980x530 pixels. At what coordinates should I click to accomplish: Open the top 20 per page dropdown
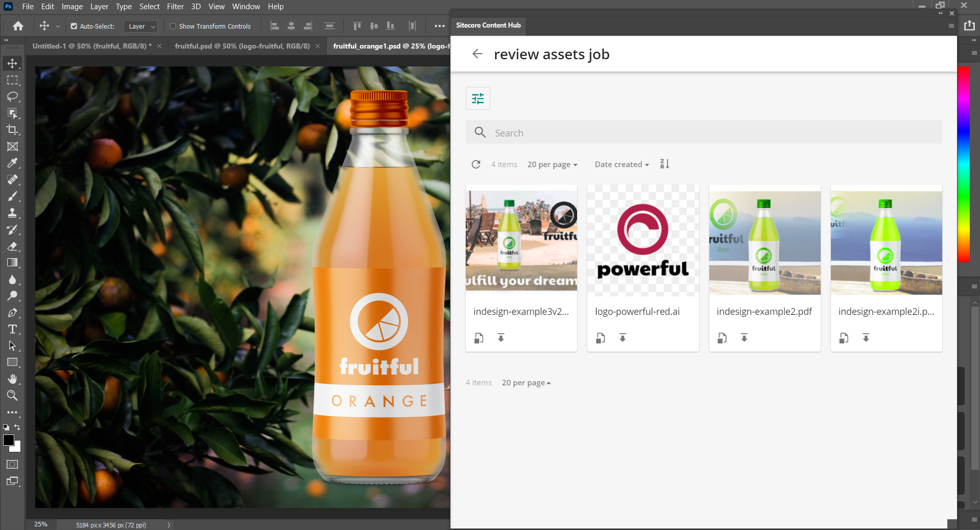(x=552, y=165)
